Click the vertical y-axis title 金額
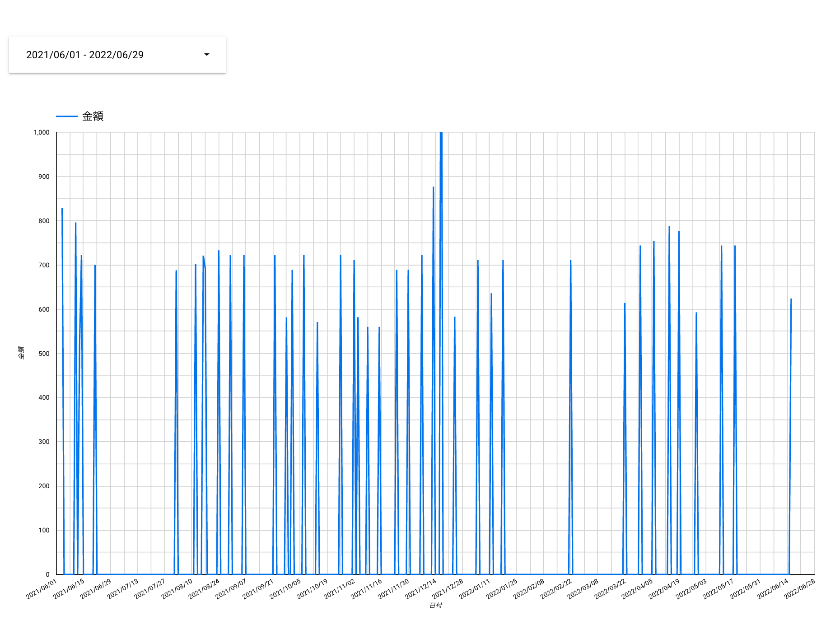840x625 pixels. coord(21,353)
